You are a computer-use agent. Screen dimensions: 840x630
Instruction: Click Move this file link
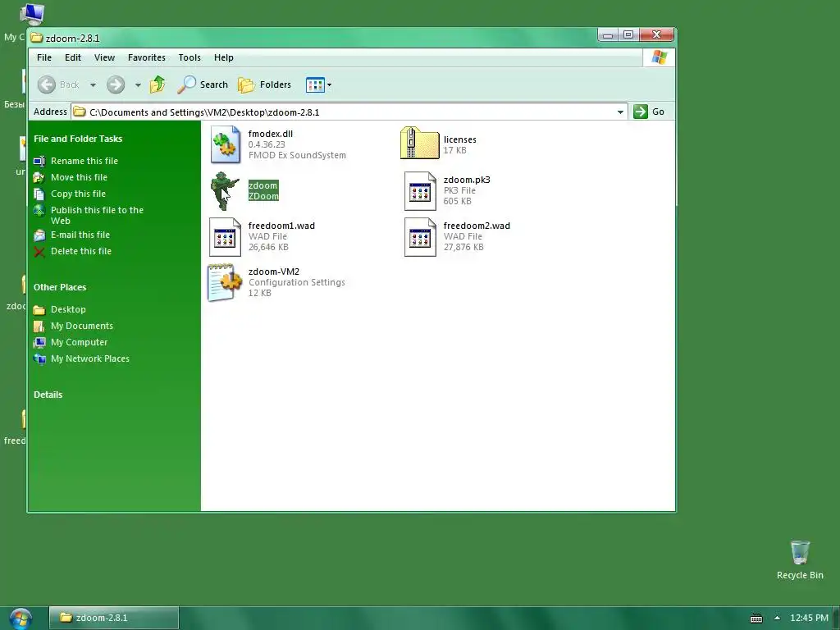79,177
